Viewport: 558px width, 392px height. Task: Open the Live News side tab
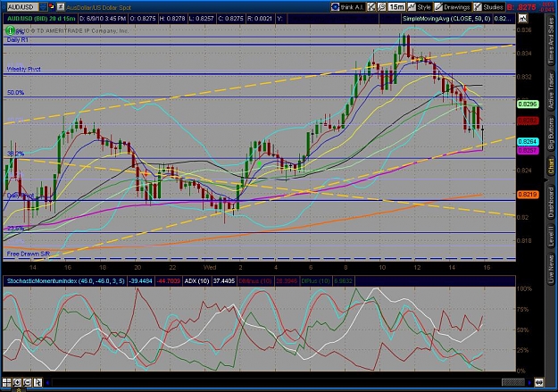[x=551, y=267]
